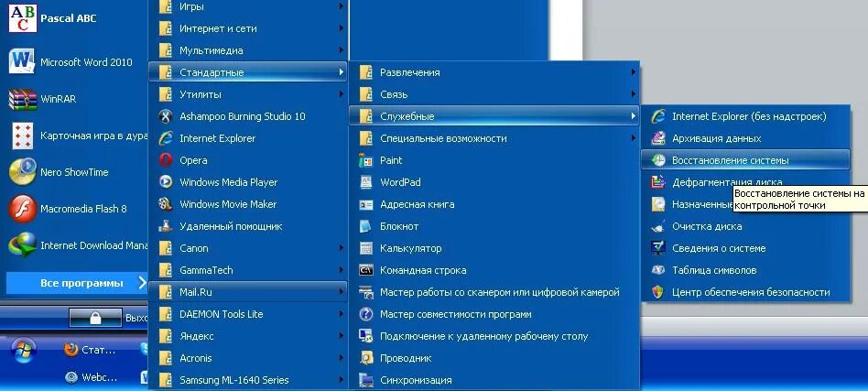Image resolution: width=868 pixels, height=391 pixels.
Task: Click the Windows Start orb
Action: pyautogui.click(x=23, y=350)
